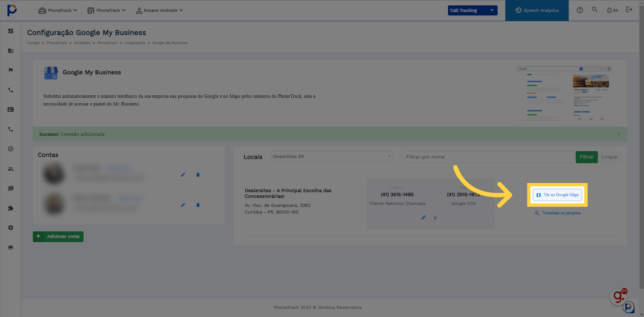Image resolution: width=644 pixels, height=317 pixels.
Task: Click the PhoneTrack logo in top-left corner
Action: [x=12, y=10]
